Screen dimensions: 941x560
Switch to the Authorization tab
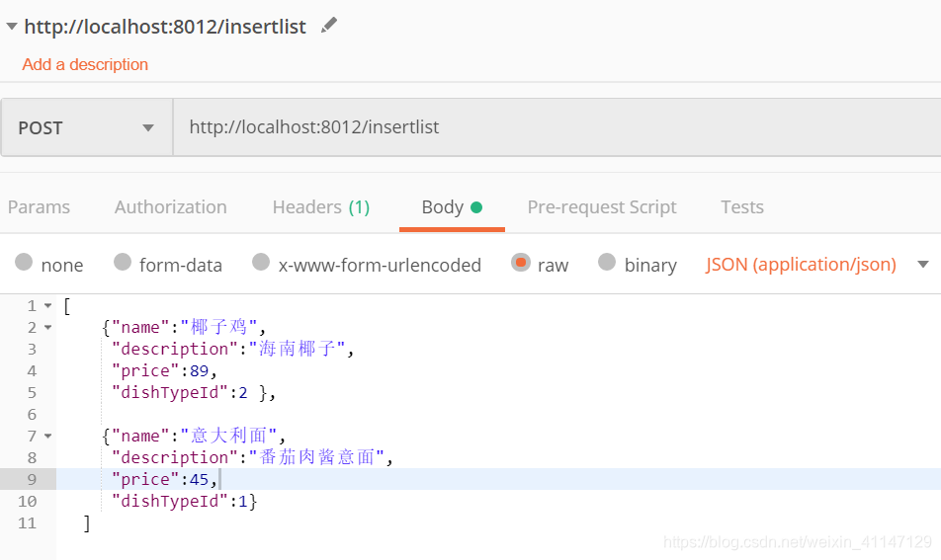(x=170, y=206)
